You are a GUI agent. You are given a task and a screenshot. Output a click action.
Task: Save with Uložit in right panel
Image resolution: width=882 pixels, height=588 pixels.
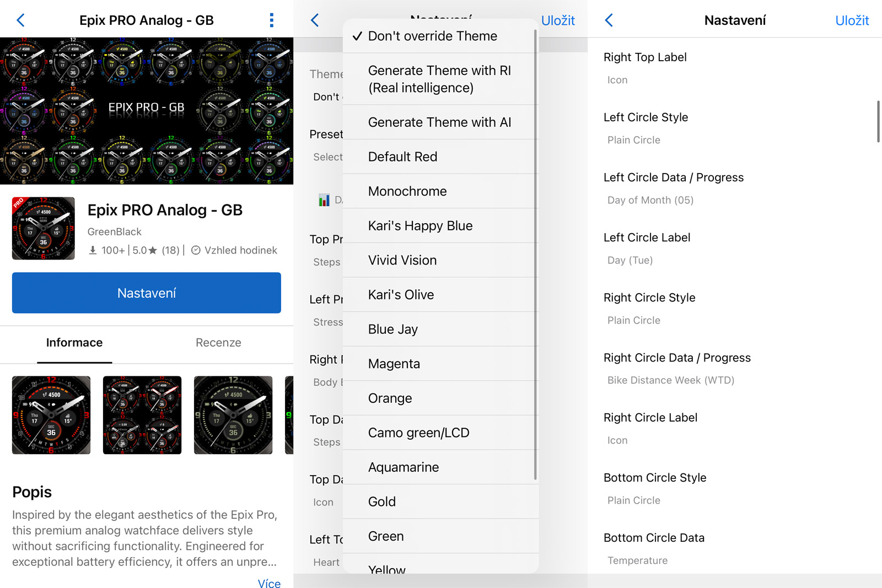(852, 20)
